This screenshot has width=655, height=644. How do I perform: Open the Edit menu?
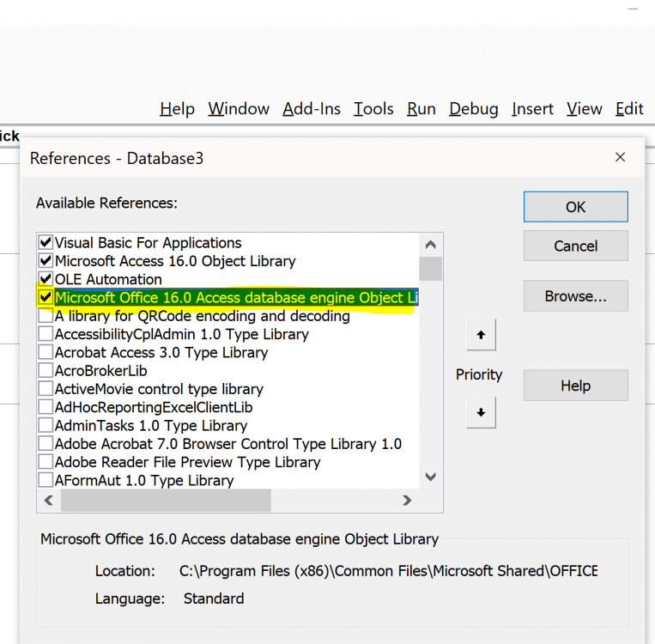click(x=629, y=109)
